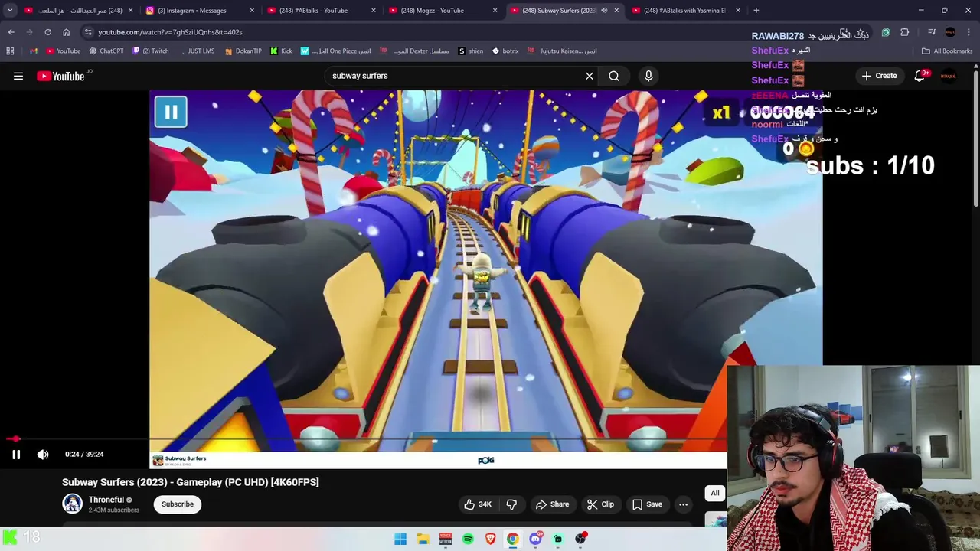Screen dimensions: 980x551
Task: Open the Chrome three-dot menu
Action: (970, 32)
